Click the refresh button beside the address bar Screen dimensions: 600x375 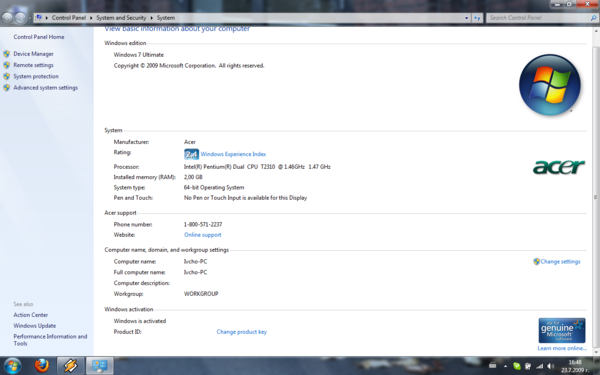pyautogui.click(x=477, y=18)
